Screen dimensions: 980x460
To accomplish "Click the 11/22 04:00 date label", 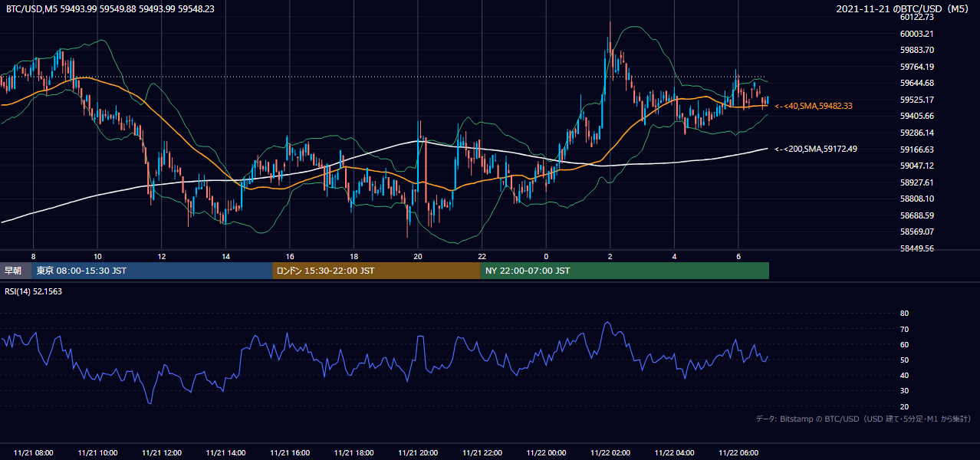I will (x=674, y=453).
